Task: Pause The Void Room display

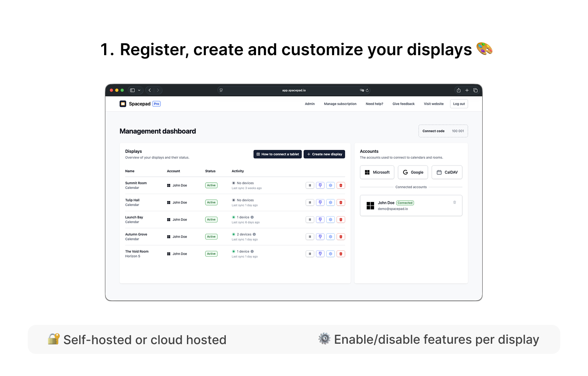Action: pyautogui.click(x=310, y=254)
